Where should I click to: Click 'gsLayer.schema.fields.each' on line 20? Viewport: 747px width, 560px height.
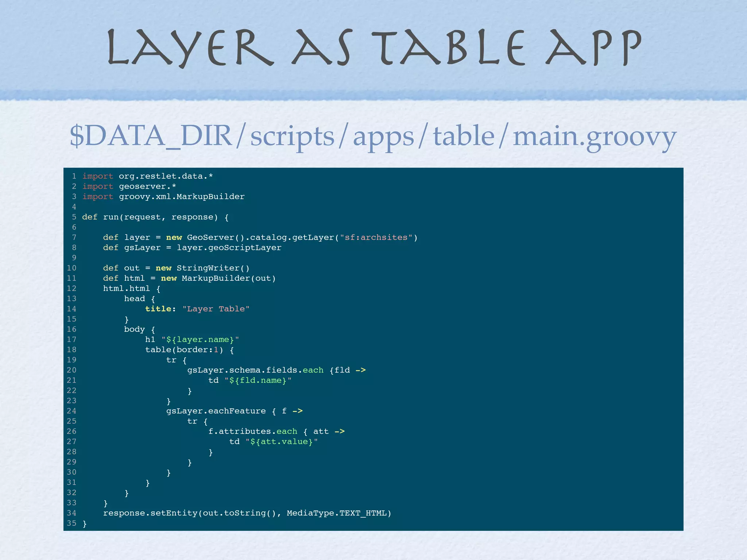tap(255, 370)
